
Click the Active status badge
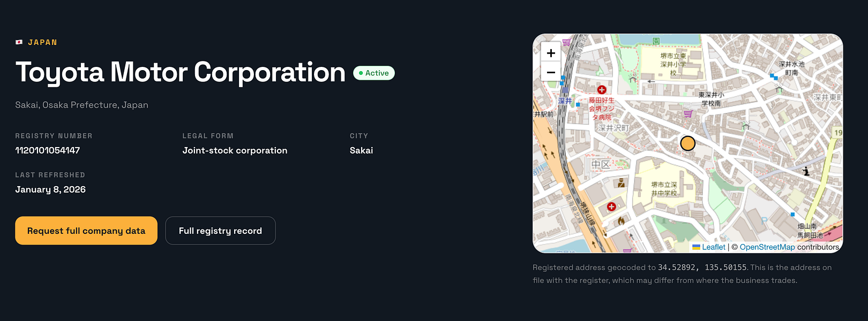[x=374, y=73]
